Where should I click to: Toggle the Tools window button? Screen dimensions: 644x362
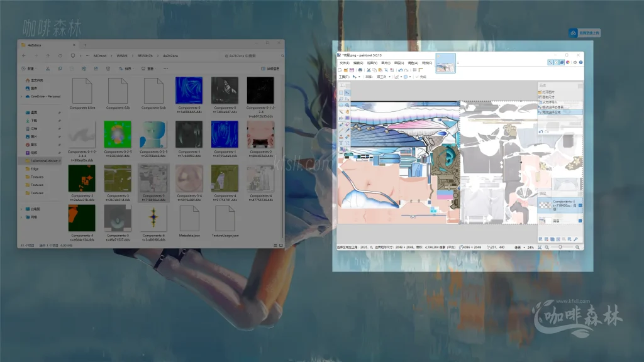pyautogui.click(x=550, y=62)
